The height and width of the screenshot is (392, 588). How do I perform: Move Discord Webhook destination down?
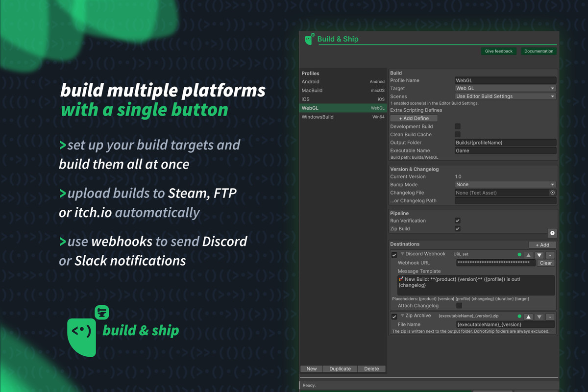click(x=539, y=255)
